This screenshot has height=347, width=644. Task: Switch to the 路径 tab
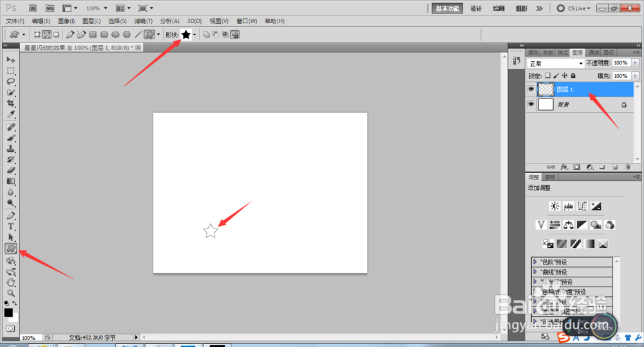click(x=609, y=53)
